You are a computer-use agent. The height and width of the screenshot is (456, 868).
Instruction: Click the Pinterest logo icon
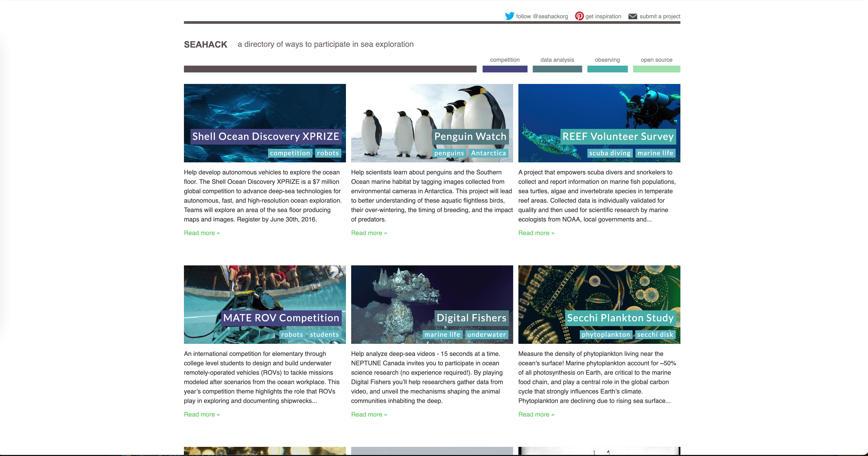579,16
